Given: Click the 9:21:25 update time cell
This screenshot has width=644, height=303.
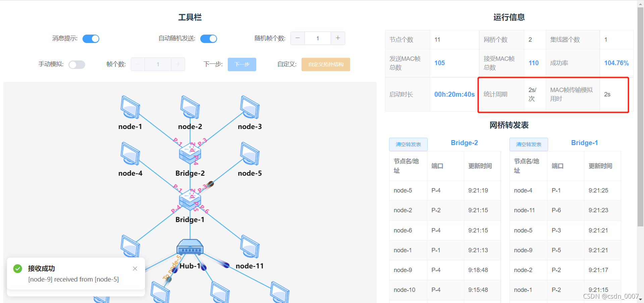Looking at the screenshot, I should coord(602,190).
